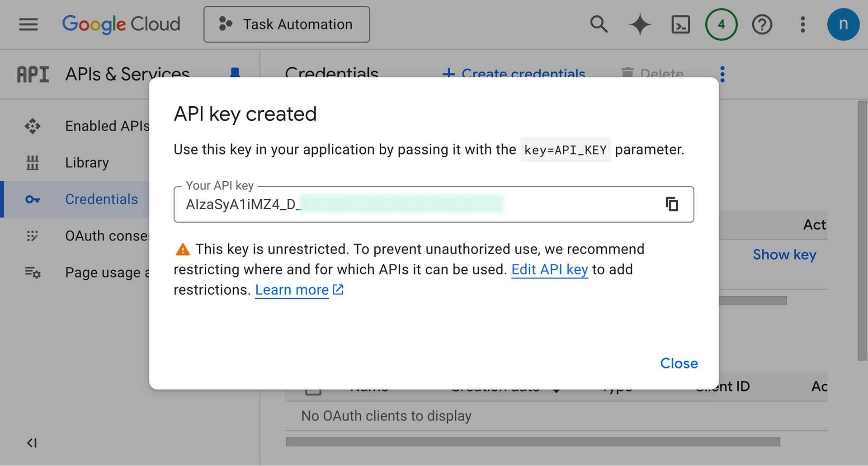The width and height of the screenshot is (868, 466).
Task: Open the Gemini sparkle assistant
Action: point(640,24)
